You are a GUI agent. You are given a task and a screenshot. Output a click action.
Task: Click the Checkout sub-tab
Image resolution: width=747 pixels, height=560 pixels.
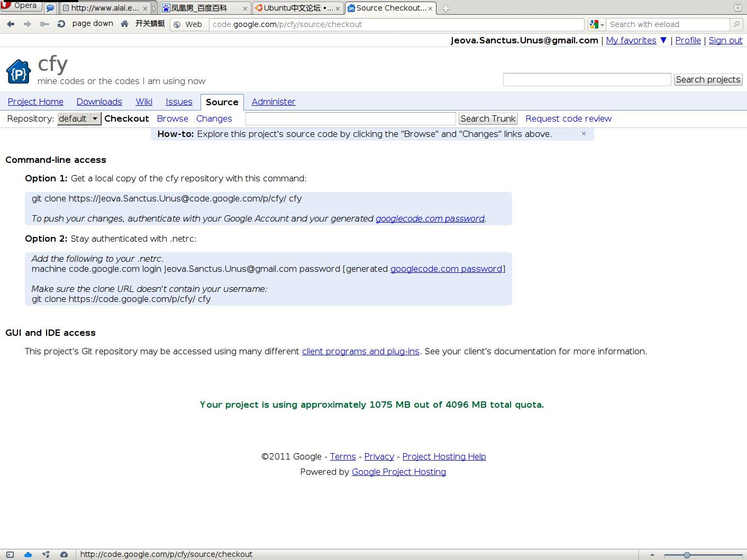tap(126, 119)
